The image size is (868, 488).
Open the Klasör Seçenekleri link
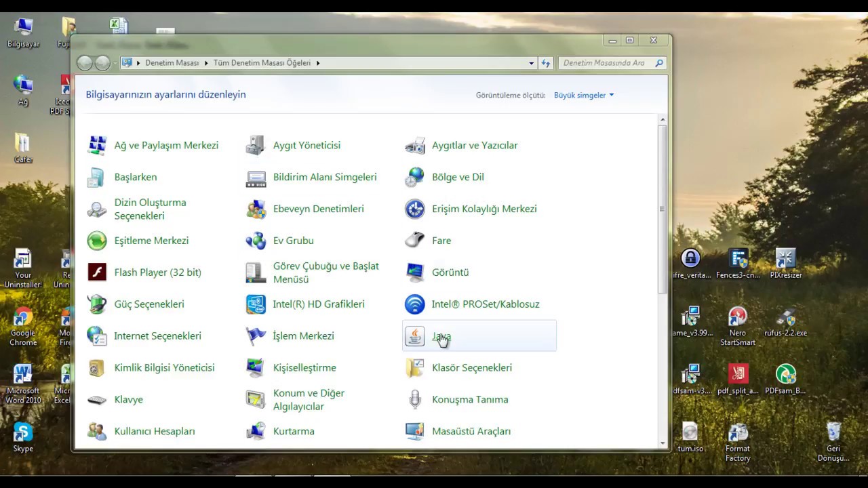[x=471, y=368]
